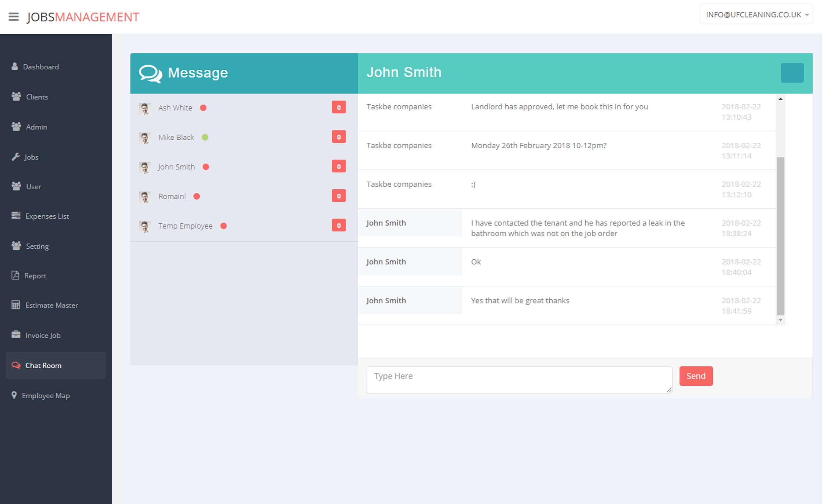Click the Type Here message field
Image resolution: width=823 pixels, height=504 pixels.
pos(519,379)
